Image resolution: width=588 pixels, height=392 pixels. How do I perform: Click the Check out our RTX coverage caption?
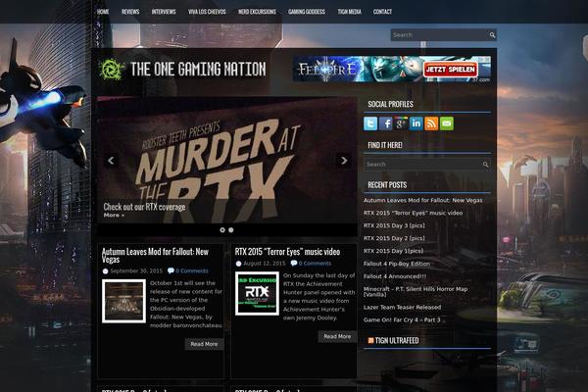[x=144, y=207]
